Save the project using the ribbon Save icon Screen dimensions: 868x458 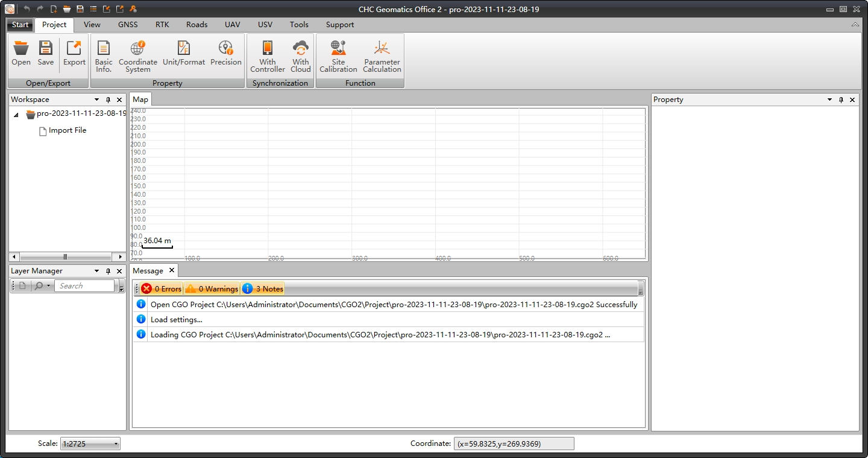coord(46,53)
